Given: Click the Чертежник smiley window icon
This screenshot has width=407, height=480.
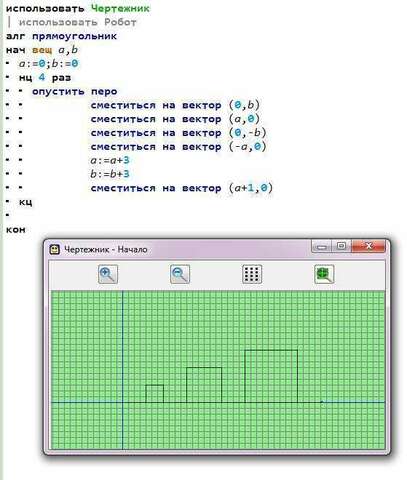Looking at the screenshot, I should coord(54,249).
